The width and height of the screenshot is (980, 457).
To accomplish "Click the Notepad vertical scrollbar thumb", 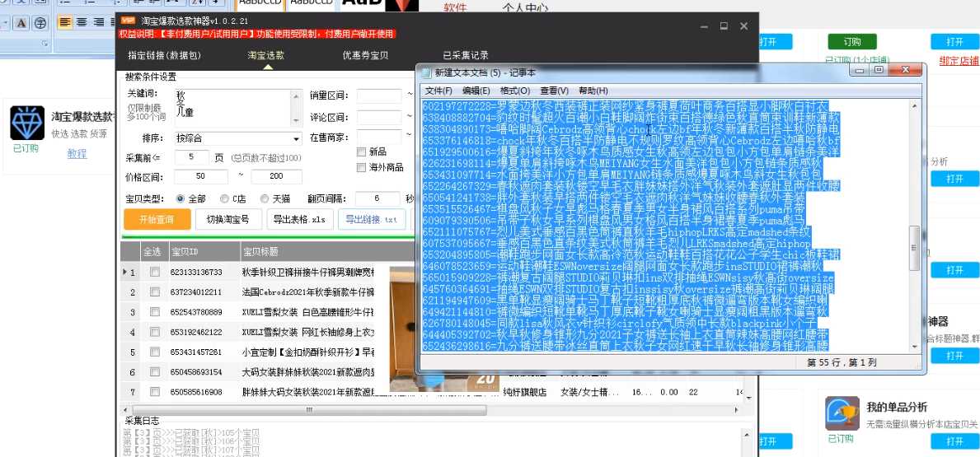I will pos(915,249).
